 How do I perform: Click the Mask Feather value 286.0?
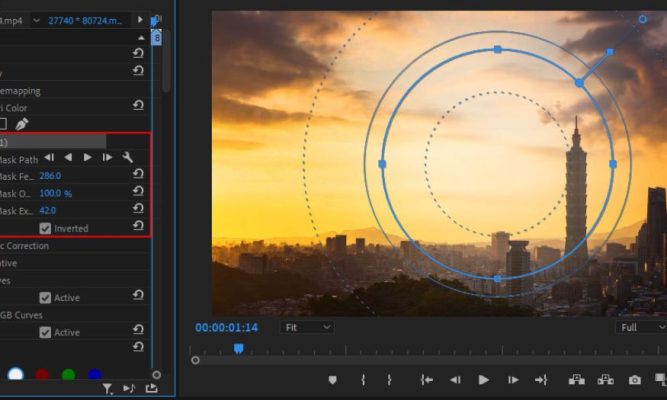click(50, 176)
